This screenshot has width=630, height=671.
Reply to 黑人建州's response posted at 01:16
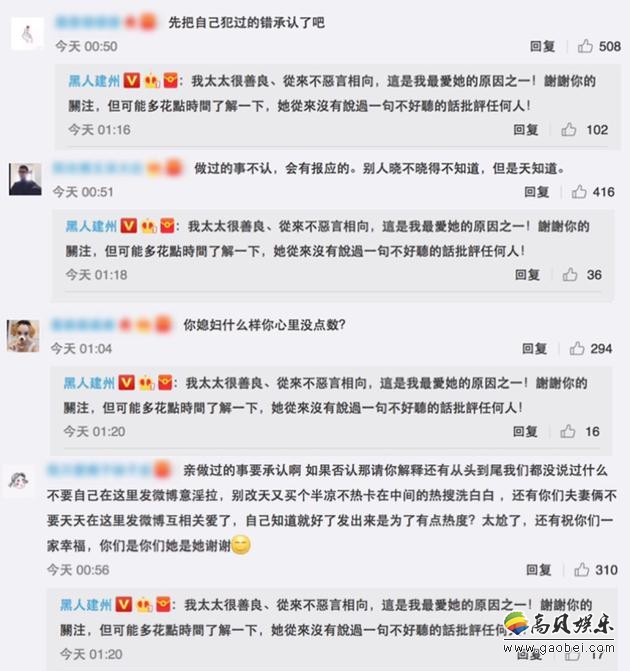526,129
